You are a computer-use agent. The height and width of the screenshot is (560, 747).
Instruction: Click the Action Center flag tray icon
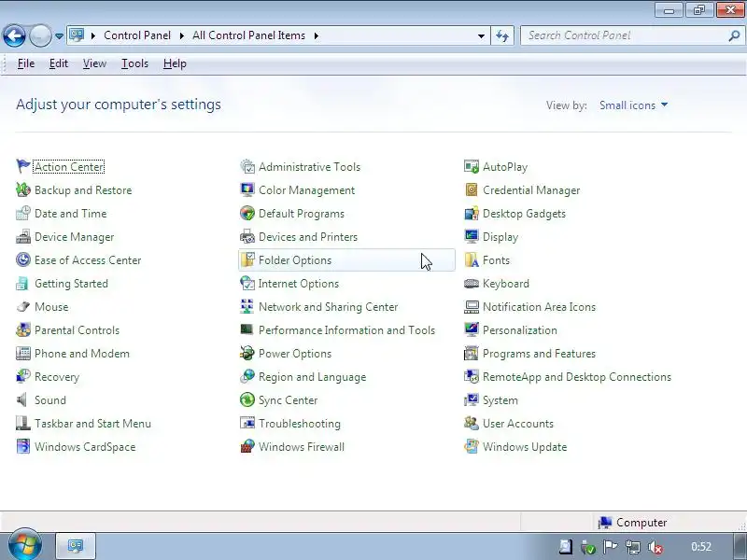click(611, 547)
